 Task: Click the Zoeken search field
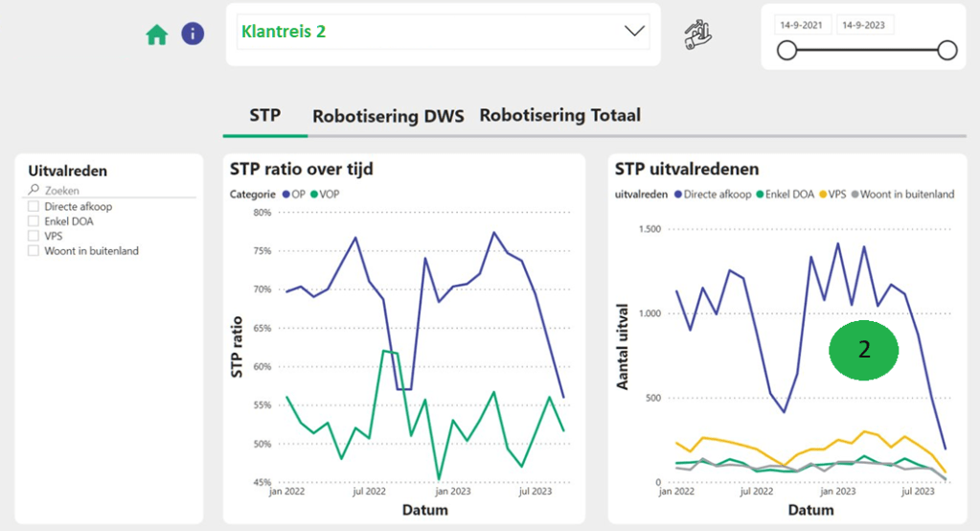point(115,191)
